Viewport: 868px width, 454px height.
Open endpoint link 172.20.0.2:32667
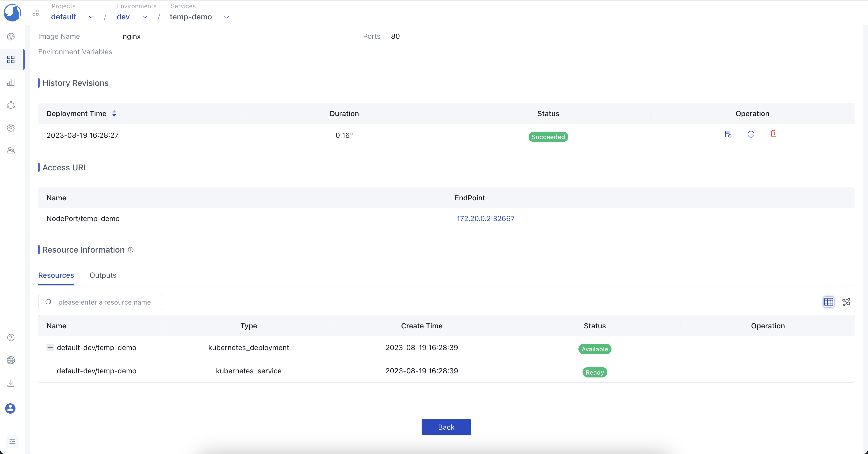pos(486,218)
